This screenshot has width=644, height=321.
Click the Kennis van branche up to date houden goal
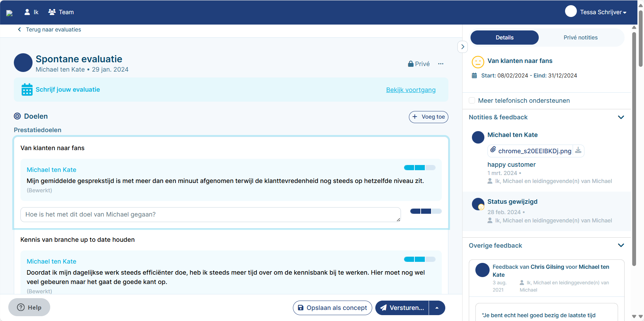(78, 240)
